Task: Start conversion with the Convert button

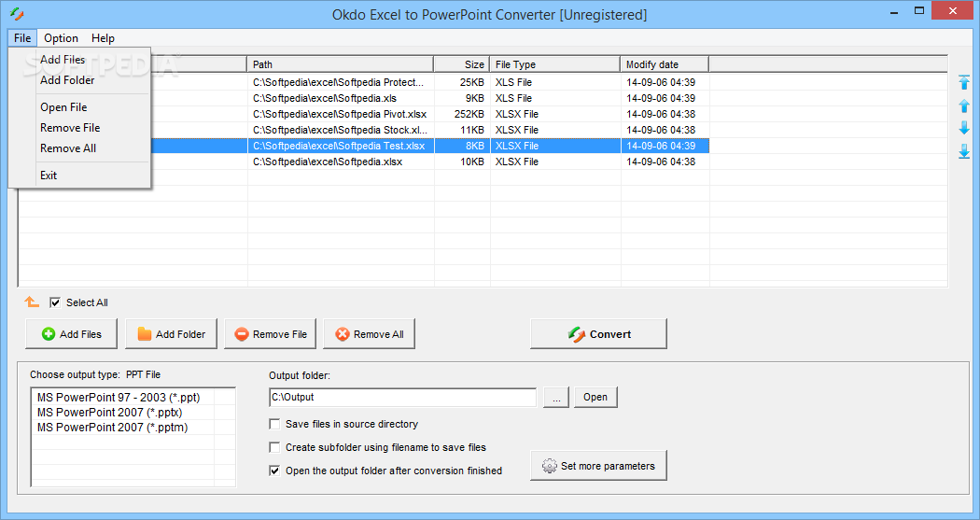Action: [x=599, y=334]
